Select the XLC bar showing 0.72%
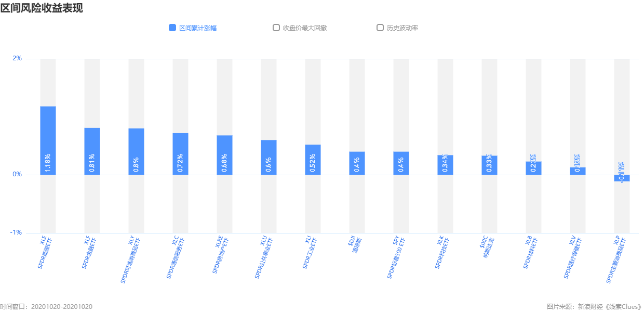 180,154
